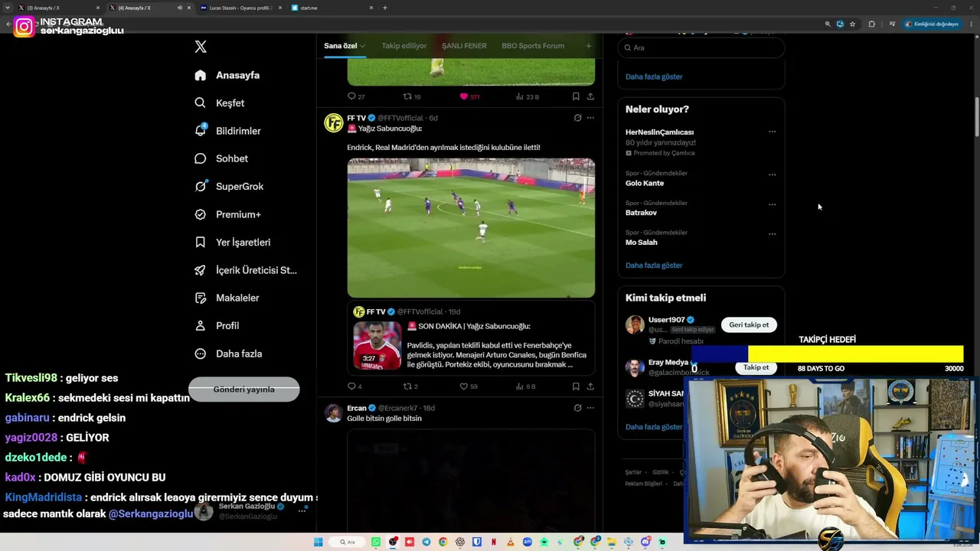Reply to the FF TV Endrick post
This screenshot has height=551, width=980.
pyautogui.click(x=354, y=386)
